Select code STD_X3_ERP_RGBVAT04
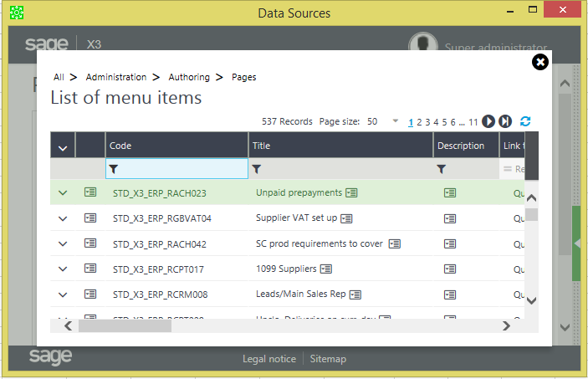 click(162, 218)
